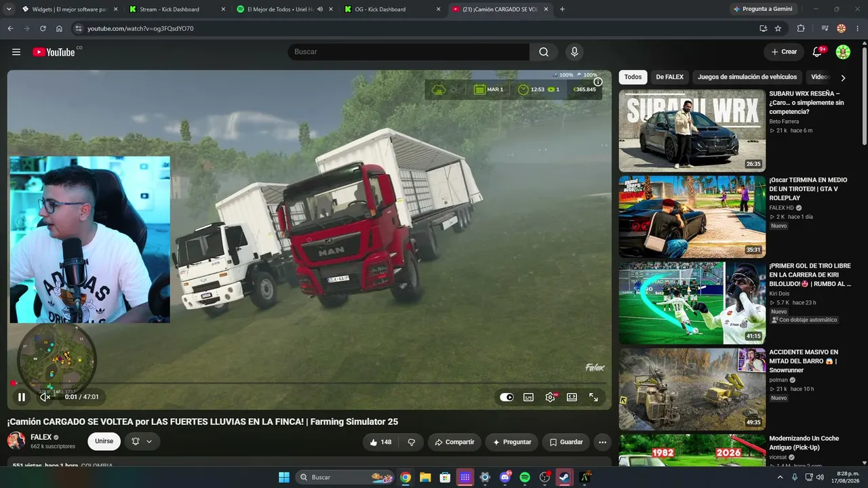Switch to Stream - Kick Dashboard tab
The image size is (868, 488).
click(176, 9)
